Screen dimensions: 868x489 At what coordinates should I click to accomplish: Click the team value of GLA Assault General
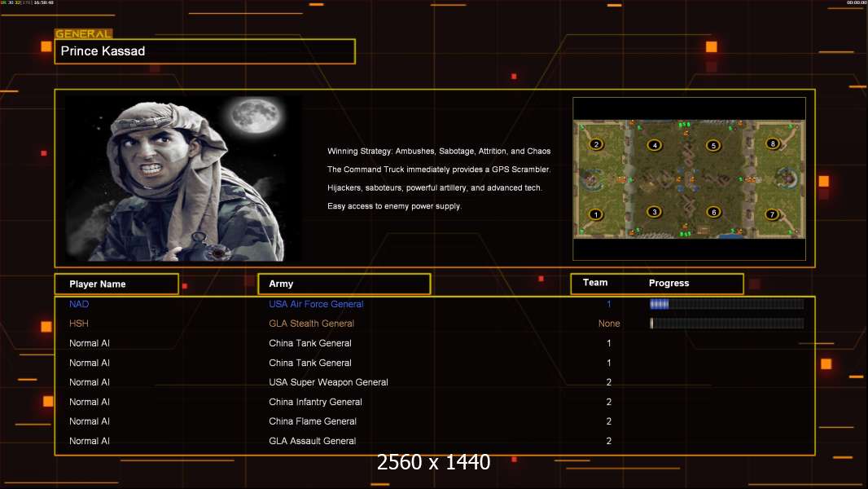[609, 441]
